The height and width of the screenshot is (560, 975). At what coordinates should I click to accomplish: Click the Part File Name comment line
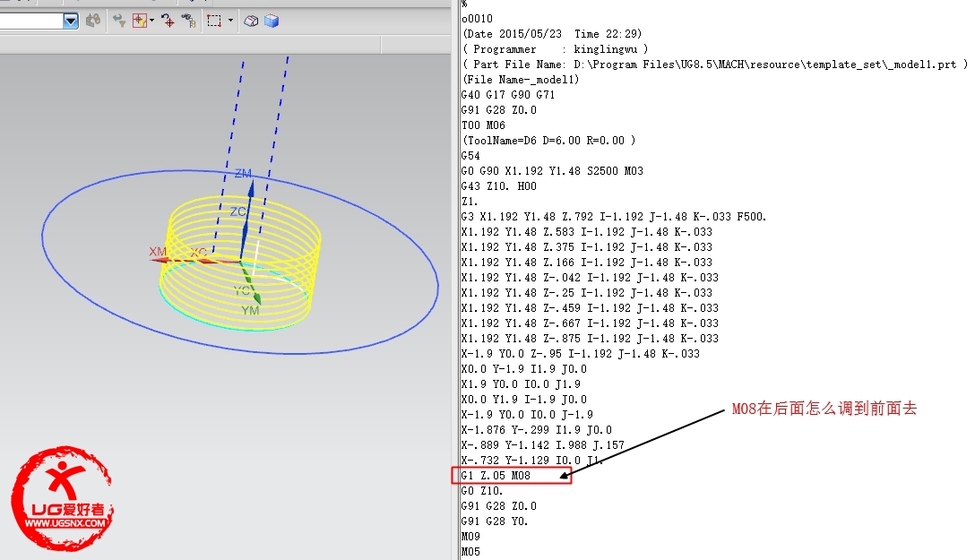click(x=714, y=64)
